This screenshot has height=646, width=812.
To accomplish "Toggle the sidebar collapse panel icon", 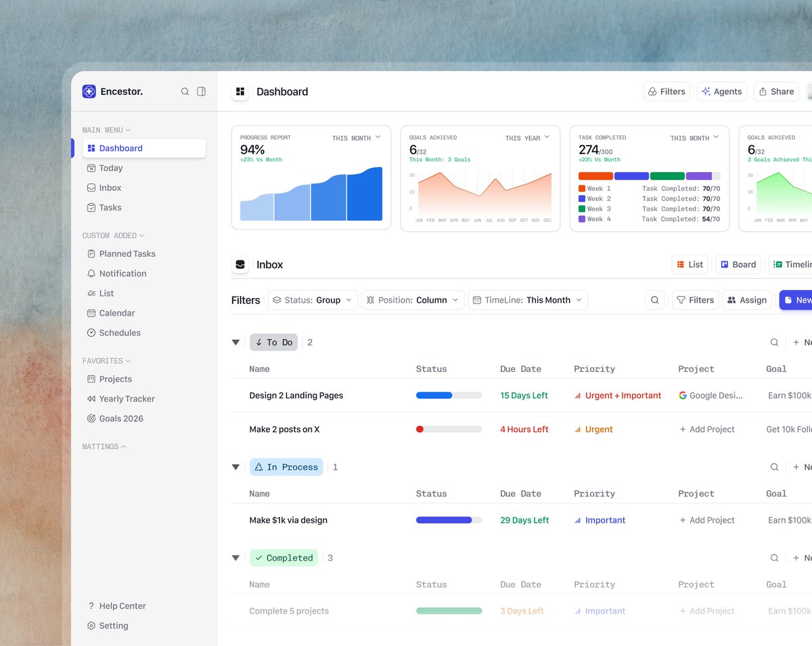I will [201, 91].
